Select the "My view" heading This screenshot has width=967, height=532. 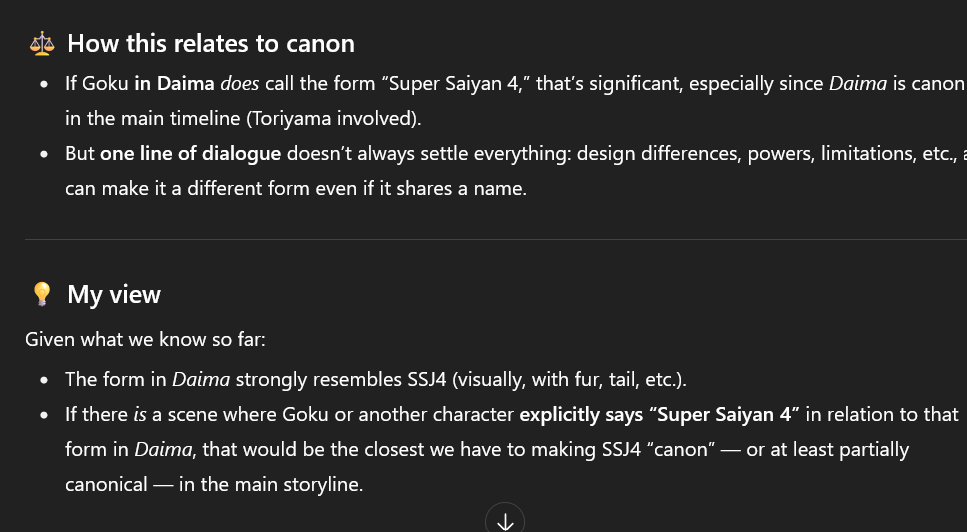coord(114,295)
